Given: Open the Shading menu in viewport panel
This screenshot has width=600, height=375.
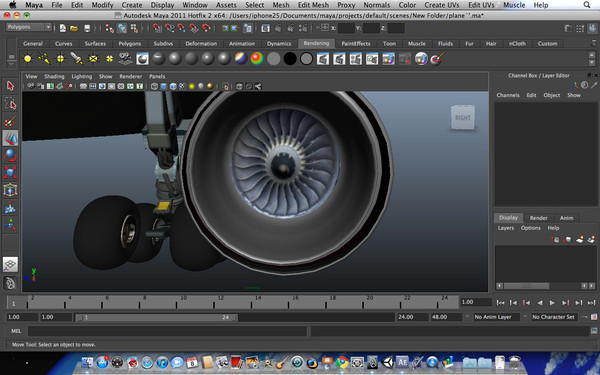Looking at the screenshot, I should point(54,77).
